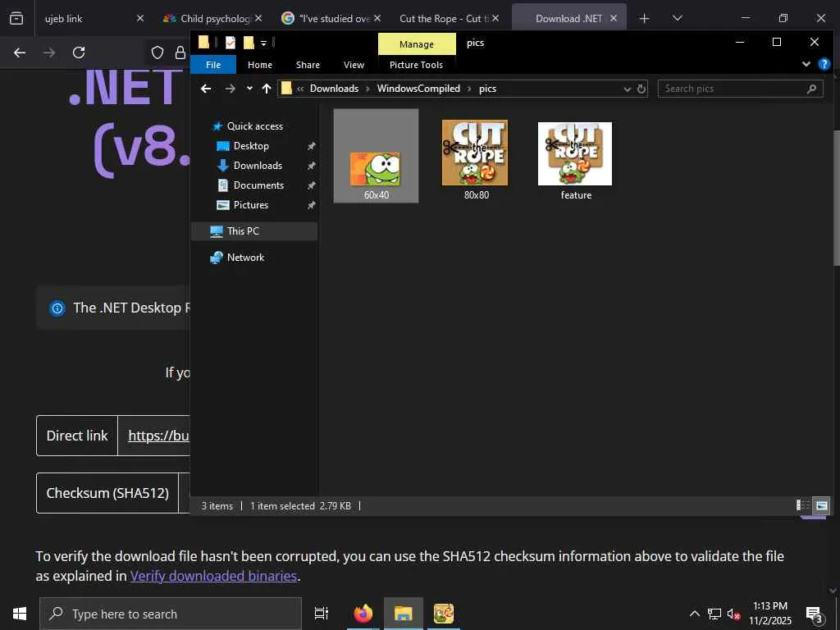Open the Verify downloaded binaries link
Viewport: 840px width, 630px height.
pyautogui.click(x=213, y=576)
